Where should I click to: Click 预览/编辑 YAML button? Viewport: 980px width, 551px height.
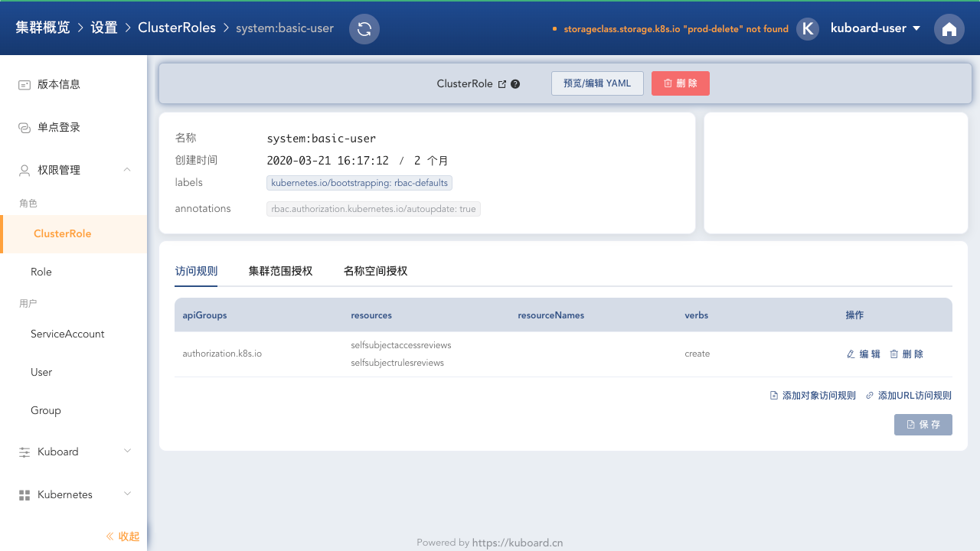(597, 83)
